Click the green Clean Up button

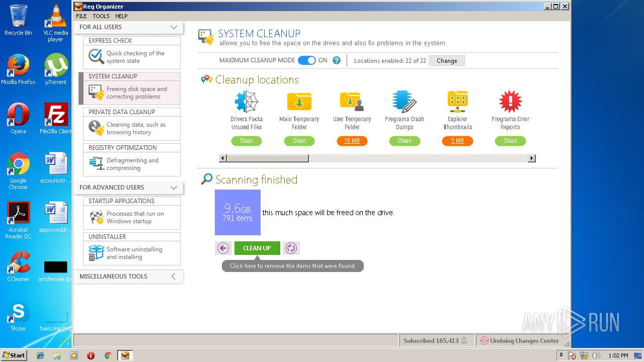[257, 248]
